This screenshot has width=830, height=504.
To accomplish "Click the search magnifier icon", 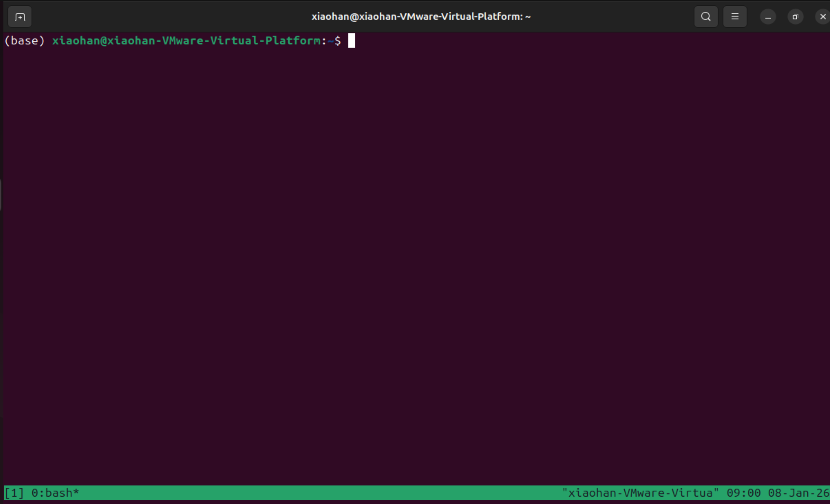I will tap(706, 17).
